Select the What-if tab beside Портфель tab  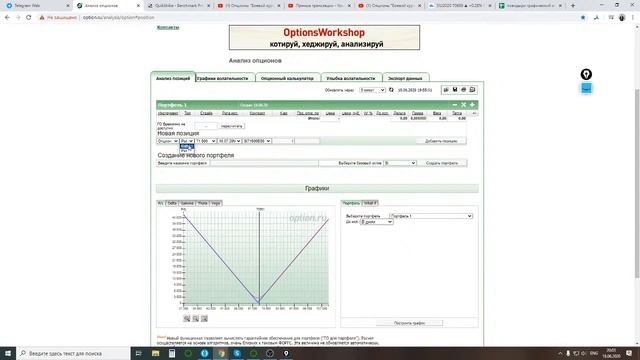coord(370,203)
